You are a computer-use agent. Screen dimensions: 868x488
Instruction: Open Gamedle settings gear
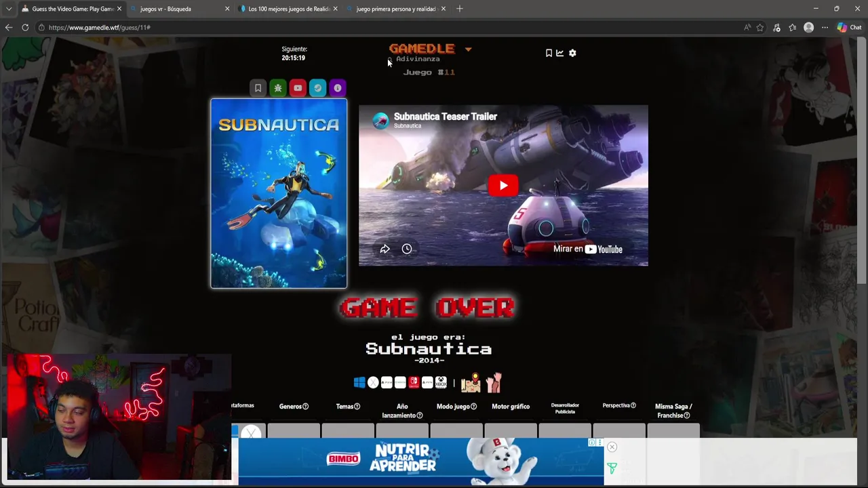[572, 53]
